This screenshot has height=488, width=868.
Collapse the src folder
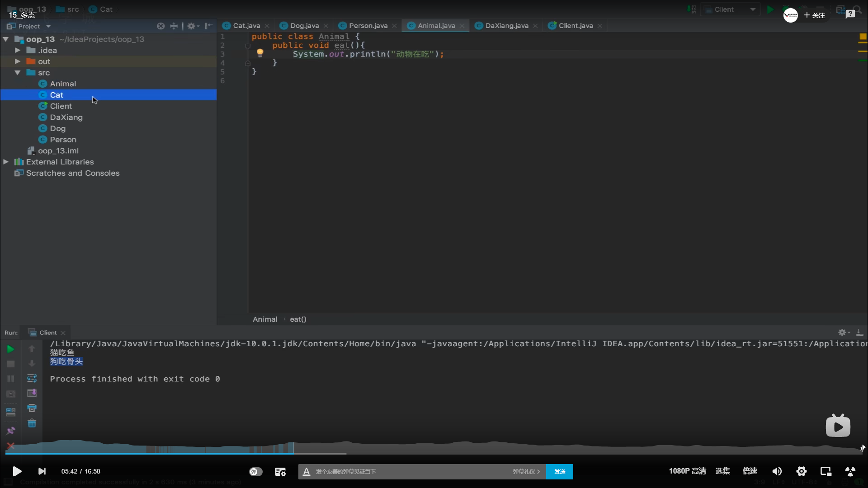tap(17, 73)
